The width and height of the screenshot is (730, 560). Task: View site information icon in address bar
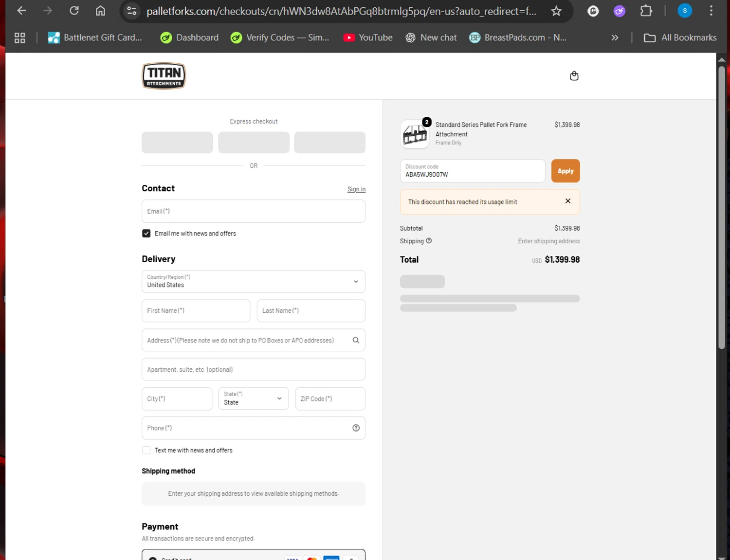(131, 11)
